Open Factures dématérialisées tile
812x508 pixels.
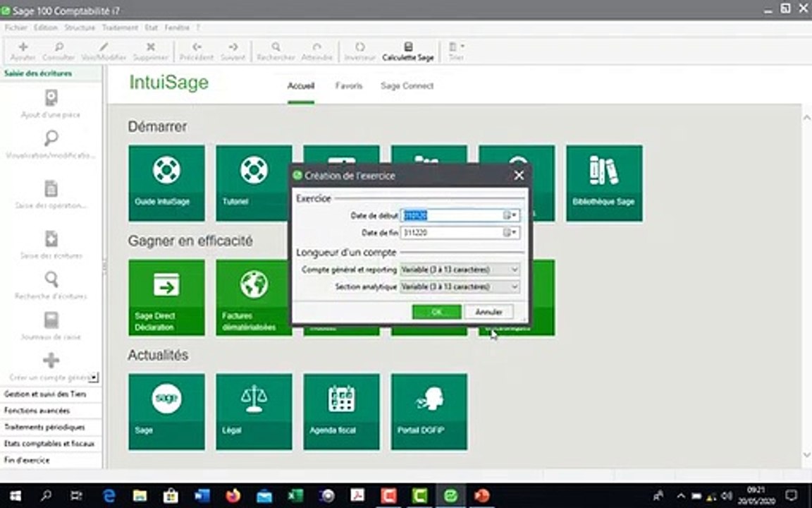254,298
